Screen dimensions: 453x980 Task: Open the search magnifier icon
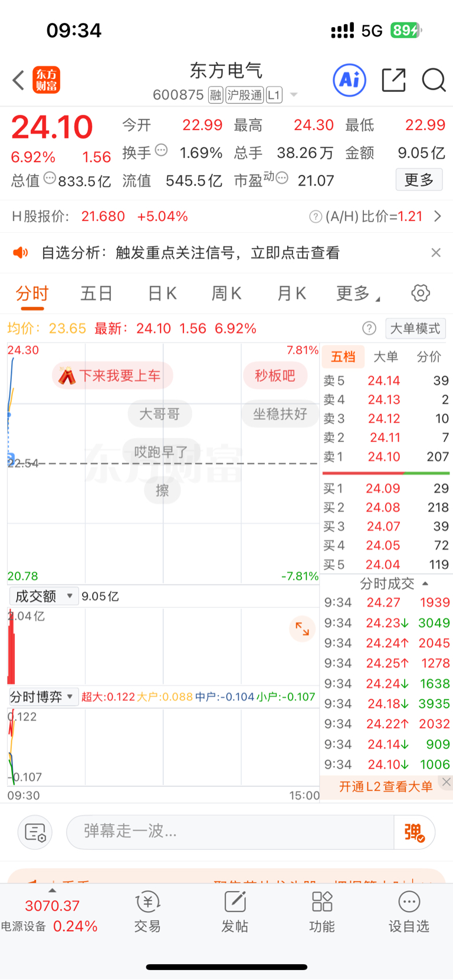[x=434, y=80]
